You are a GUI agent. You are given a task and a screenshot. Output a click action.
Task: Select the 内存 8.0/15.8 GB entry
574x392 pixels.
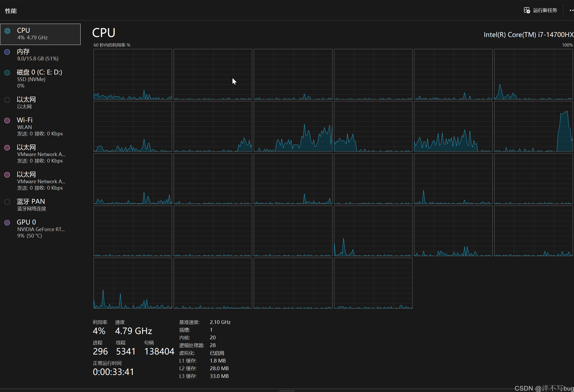click(x=40, y=55)
